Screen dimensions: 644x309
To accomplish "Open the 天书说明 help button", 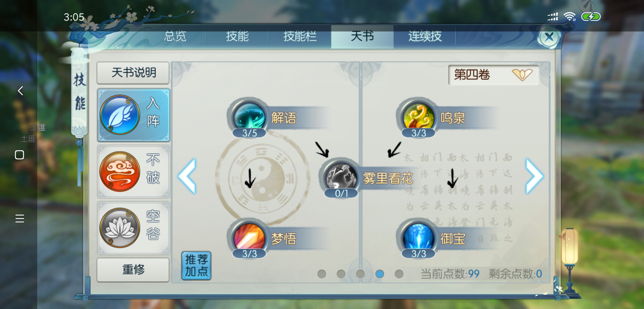I will (x=133, y=73).
